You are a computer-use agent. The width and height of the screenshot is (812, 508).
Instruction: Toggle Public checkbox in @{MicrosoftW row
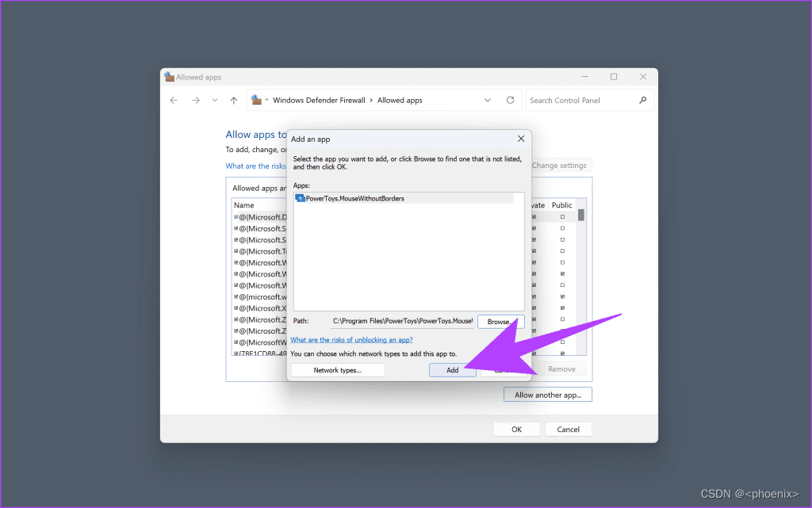562,342
